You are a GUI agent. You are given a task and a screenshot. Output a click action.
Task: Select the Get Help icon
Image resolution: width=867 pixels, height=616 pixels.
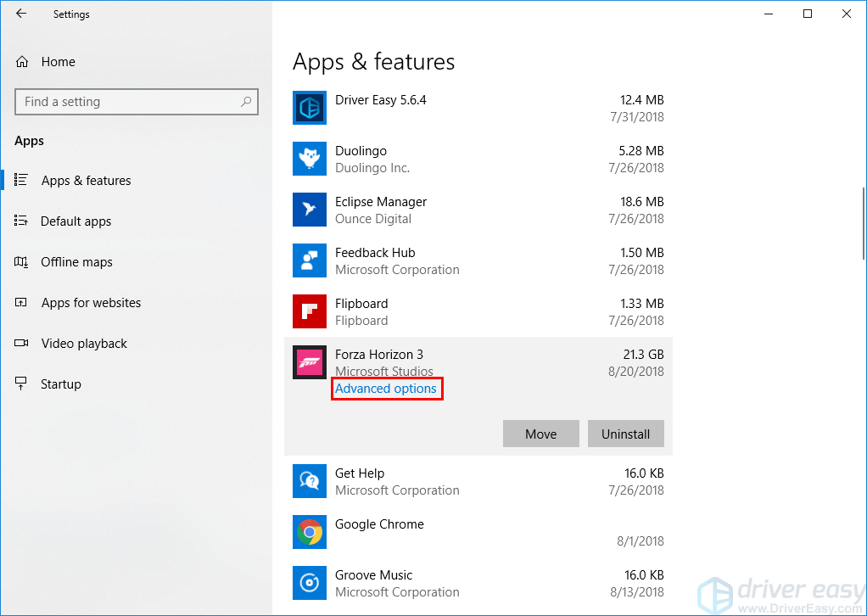[x=310, y=481]
